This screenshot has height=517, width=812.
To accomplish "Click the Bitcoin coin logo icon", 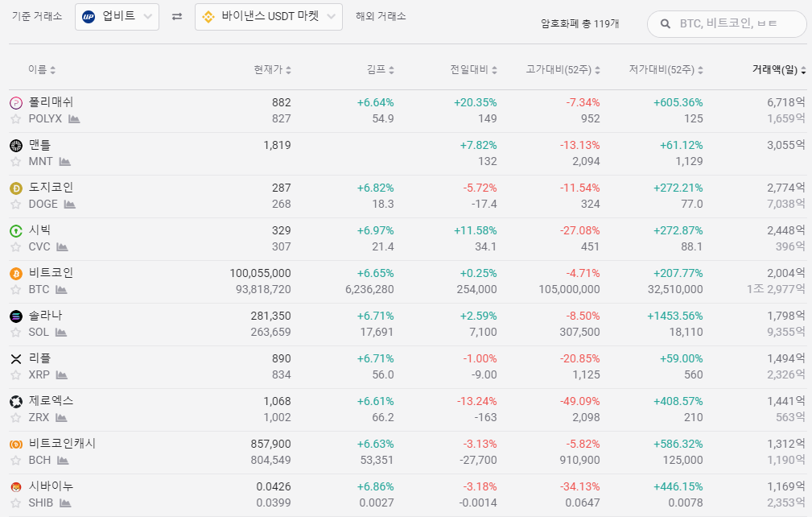I will click(15, 274).
